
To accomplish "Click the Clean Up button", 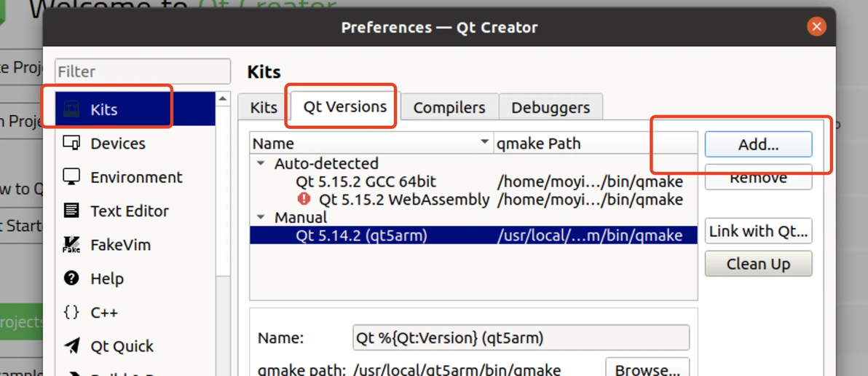I will 758,264.
